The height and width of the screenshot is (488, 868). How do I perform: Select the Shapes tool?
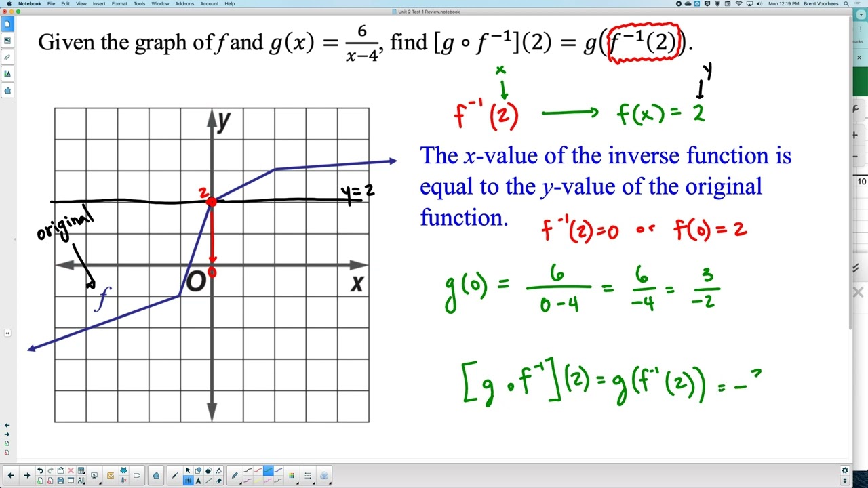tap(198, 470)
